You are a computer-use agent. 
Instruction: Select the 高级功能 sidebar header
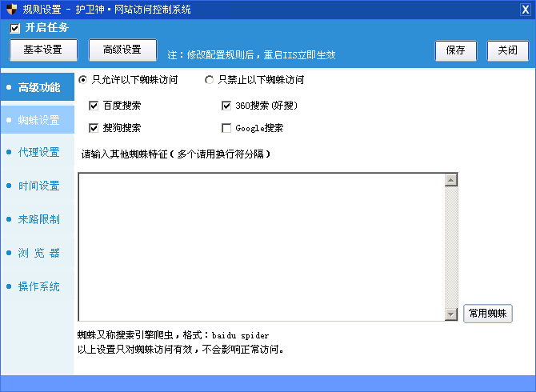38,87
